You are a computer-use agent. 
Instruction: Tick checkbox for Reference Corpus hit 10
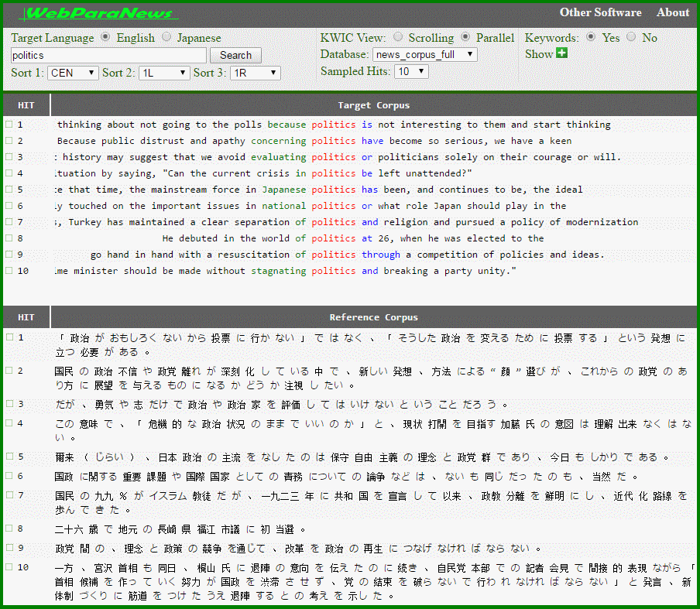point(9,567)
